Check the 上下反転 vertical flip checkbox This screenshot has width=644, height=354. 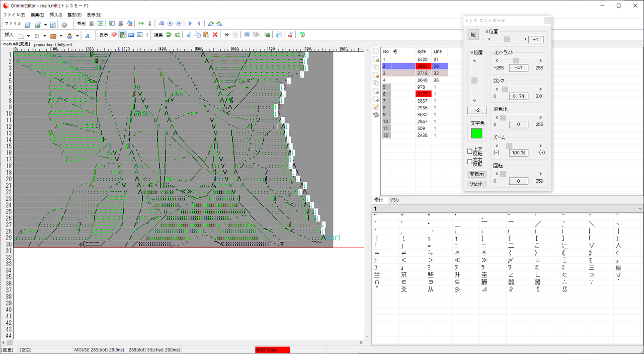coord(470,151)
